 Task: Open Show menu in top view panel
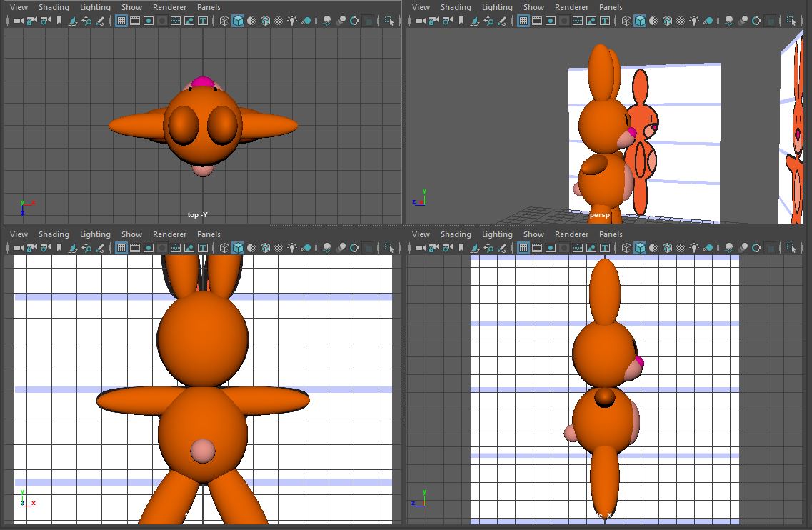131,7
